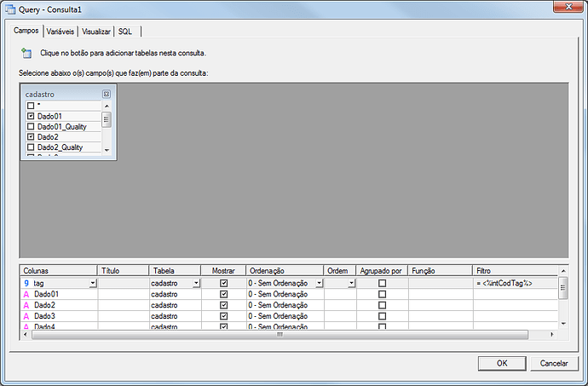Click the grid horizontal scroll right arrow
The width and height of the screenshot is (588, 386).
[552, 334]
